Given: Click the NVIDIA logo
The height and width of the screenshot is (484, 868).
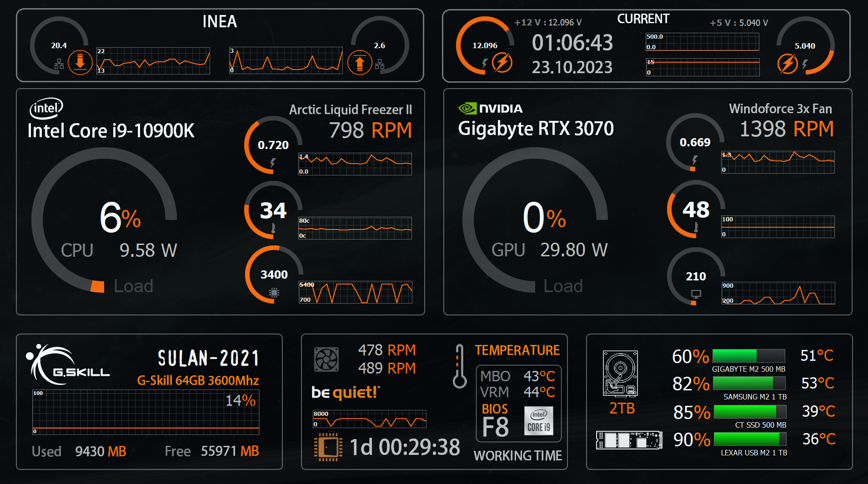Looking at the screenshot, I should pyautogui.click(x=491, y=108).
